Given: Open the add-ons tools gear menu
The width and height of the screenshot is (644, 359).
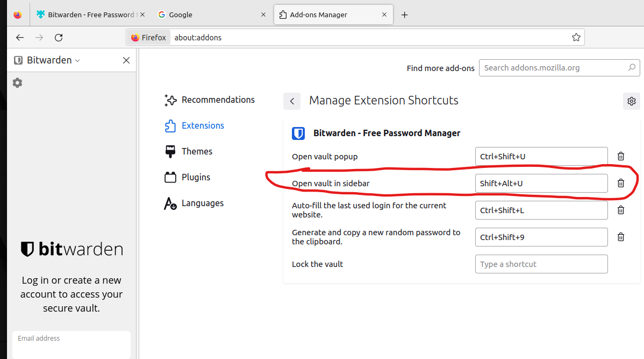Looking at the screenshot, I should tap(631, 101).
